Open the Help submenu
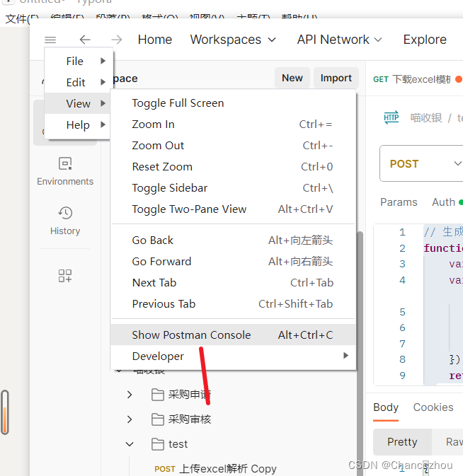 pos(77,124)
